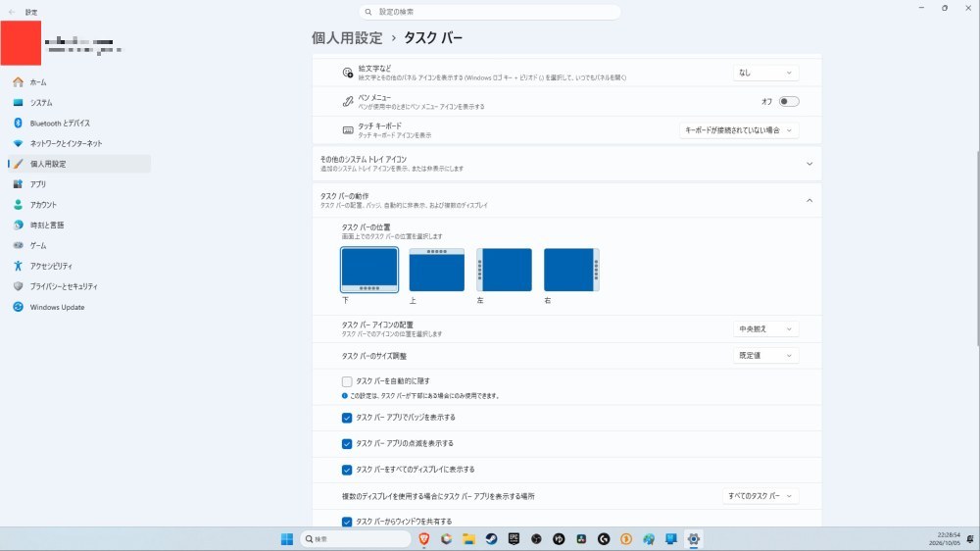Open File Explorer from taskbar
980x551 pixels.
pyautogui.click(x=468, y=539)
